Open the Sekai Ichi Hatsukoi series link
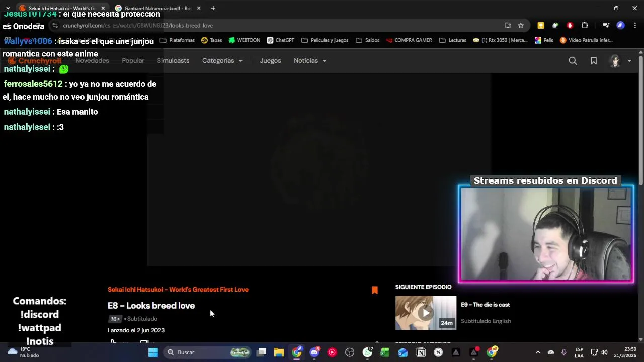 tap(178, 290)
